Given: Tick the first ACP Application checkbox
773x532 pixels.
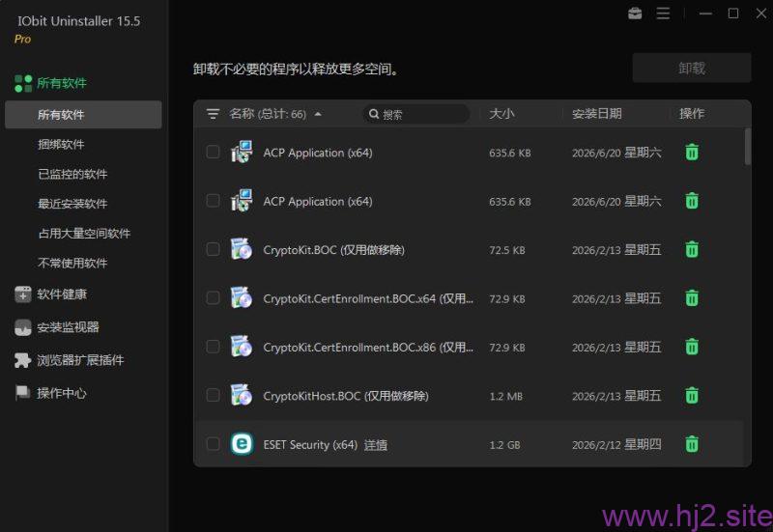Looking at the screenshot, I should click(x=213, y=152).
